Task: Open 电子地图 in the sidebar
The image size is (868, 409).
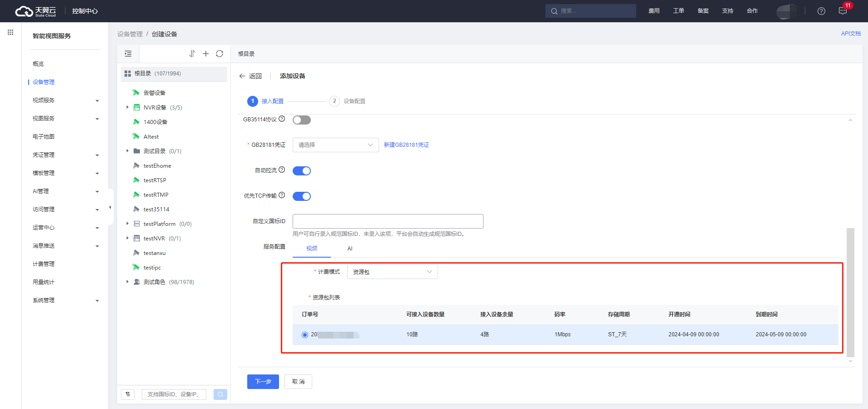Action: click(x=44, y=136)
